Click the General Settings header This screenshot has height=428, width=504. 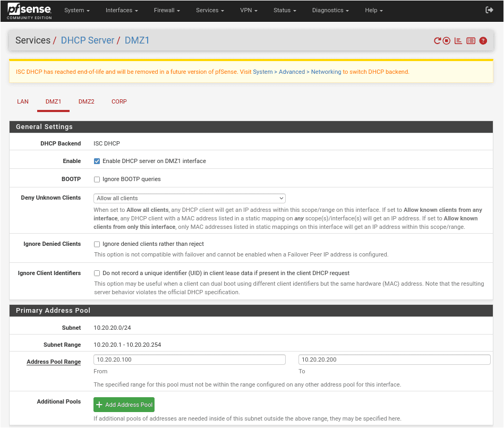(251, 127)
